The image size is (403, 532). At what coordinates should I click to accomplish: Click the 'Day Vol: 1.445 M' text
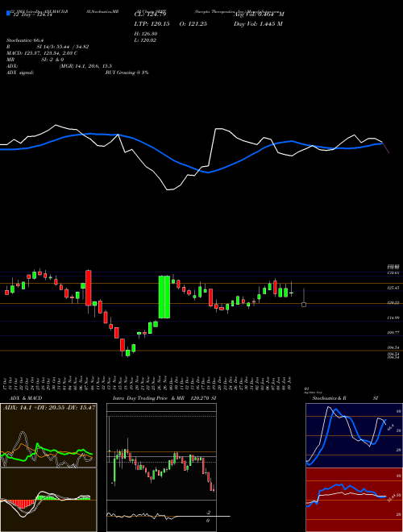pyautogui.click(x=258, y=24)
